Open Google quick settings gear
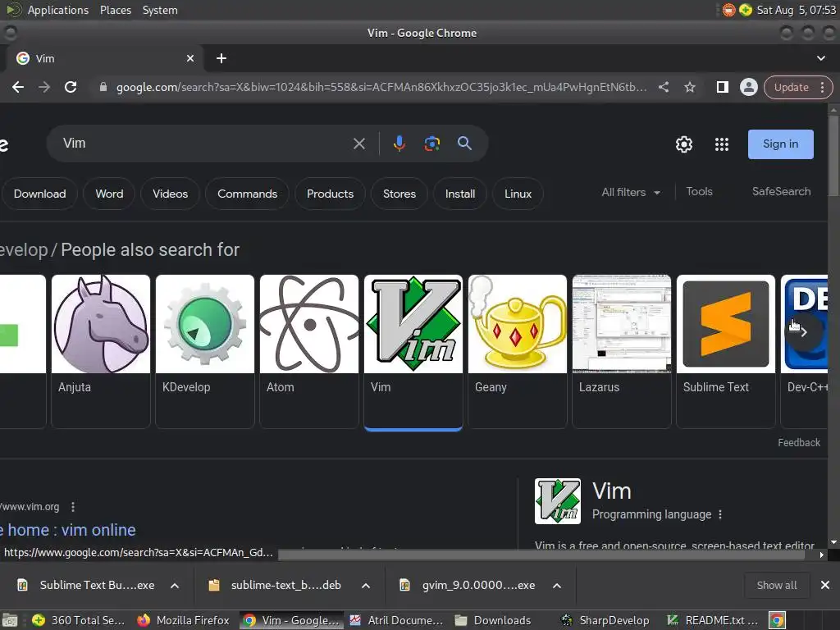Image resolution: width=840 pixels, height=630 pixels. [683, 144]
